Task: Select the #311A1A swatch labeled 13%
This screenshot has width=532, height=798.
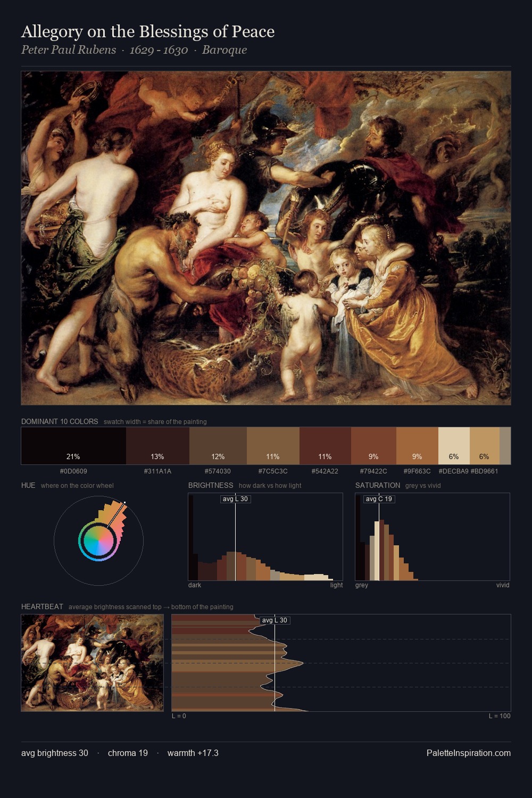Action: click(x=157, y=446)
